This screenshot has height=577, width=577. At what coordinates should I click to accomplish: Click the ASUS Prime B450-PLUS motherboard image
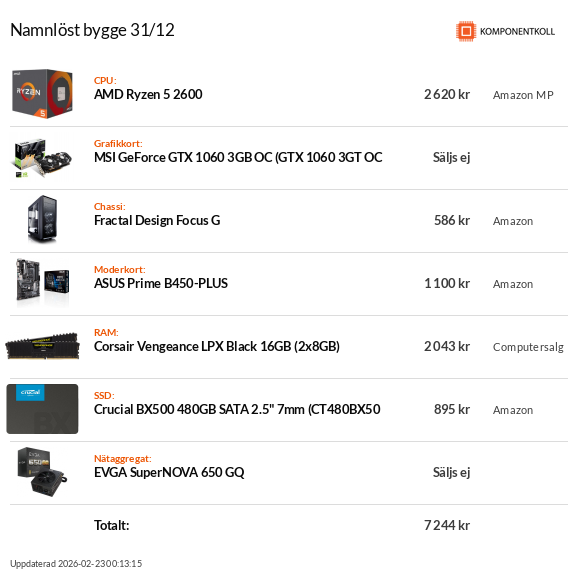tap(43, 282)
